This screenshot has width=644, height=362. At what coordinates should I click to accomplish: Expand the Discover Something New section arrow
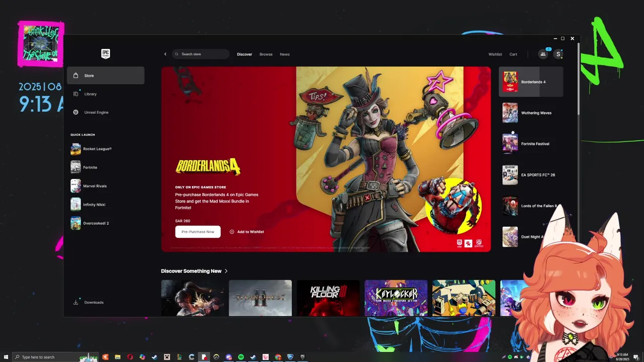(x=226, y=271)
